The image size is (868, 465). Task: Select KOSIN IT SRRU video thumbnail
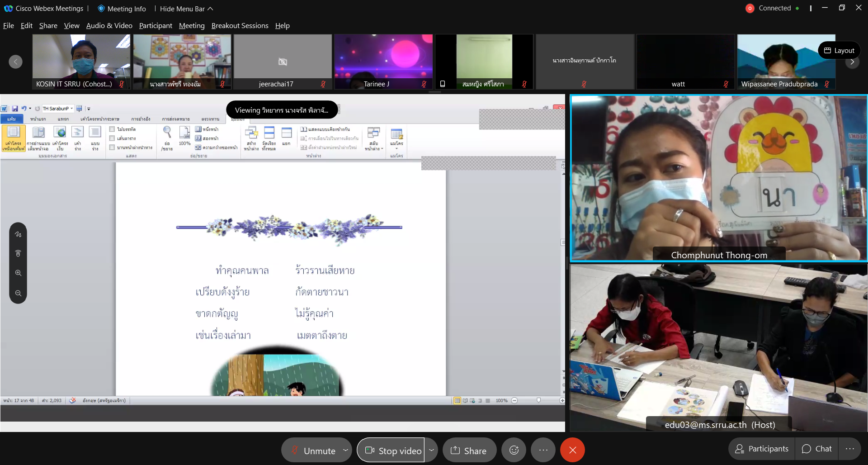click(81, 62)
